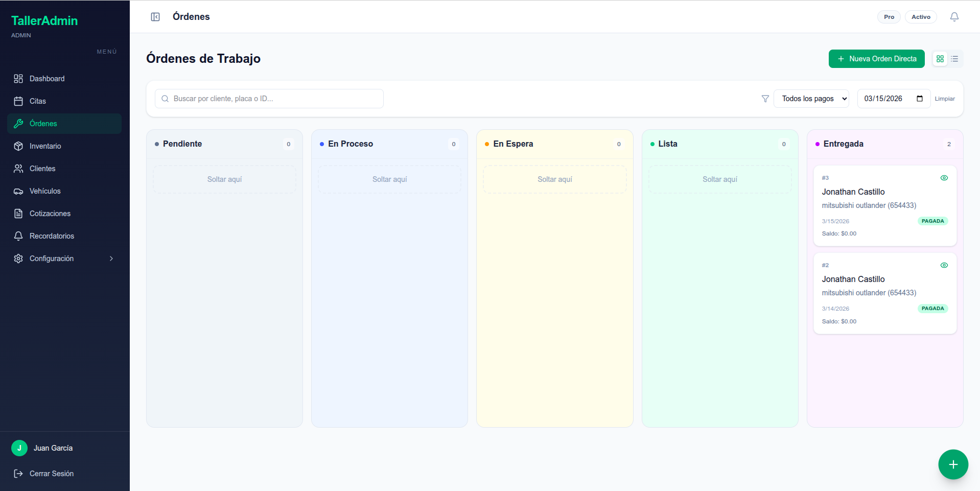This screenshot has width=980, height=491.
Task: Click the Lista drop zone
Action: pos(720,179)
